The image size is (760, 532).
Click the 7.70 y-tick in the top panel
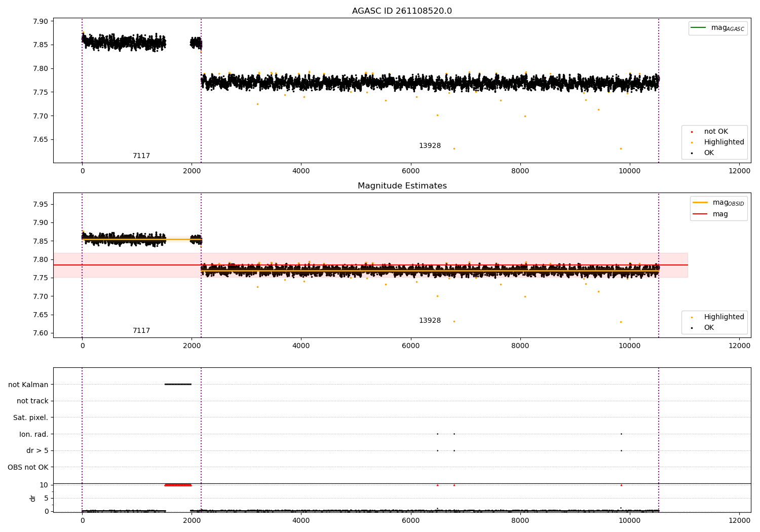tap(41, 116)
